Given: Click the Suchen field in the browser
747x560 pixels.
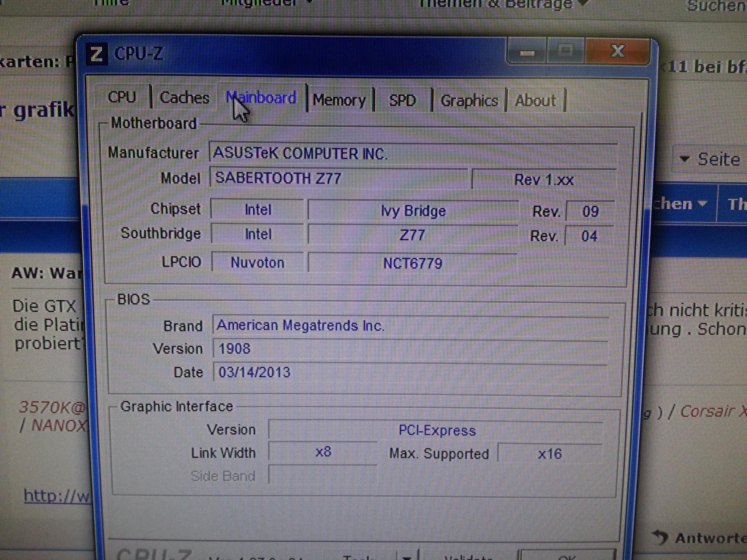Looking at the screenshot, I should pos(716,6).
